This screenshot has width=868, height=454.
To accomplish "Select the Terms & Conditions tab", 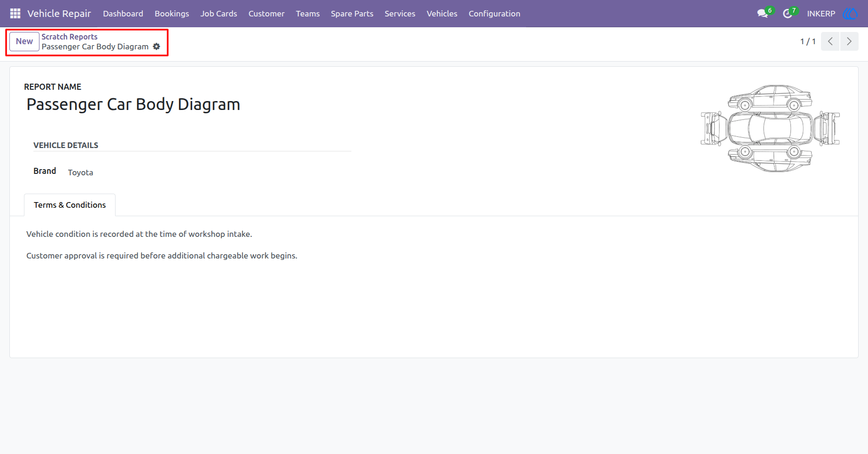I will coord(70,205).
